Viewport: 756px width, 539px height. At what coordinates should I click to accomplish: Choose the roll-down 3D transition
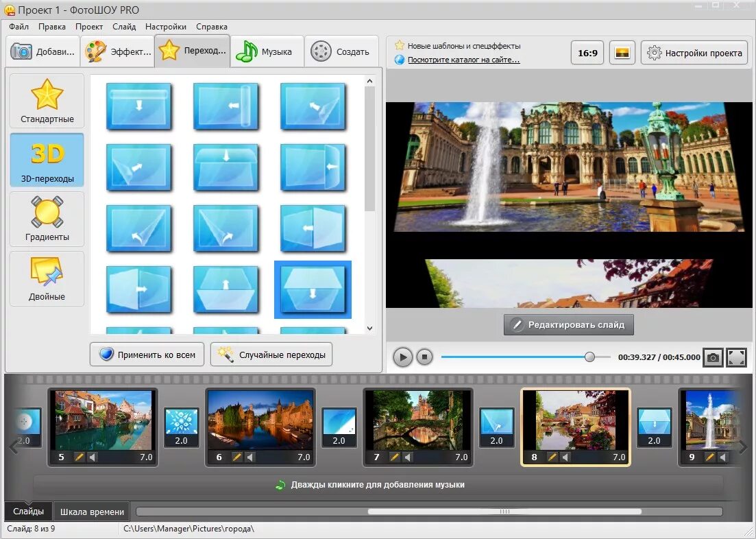click(139, 107)
